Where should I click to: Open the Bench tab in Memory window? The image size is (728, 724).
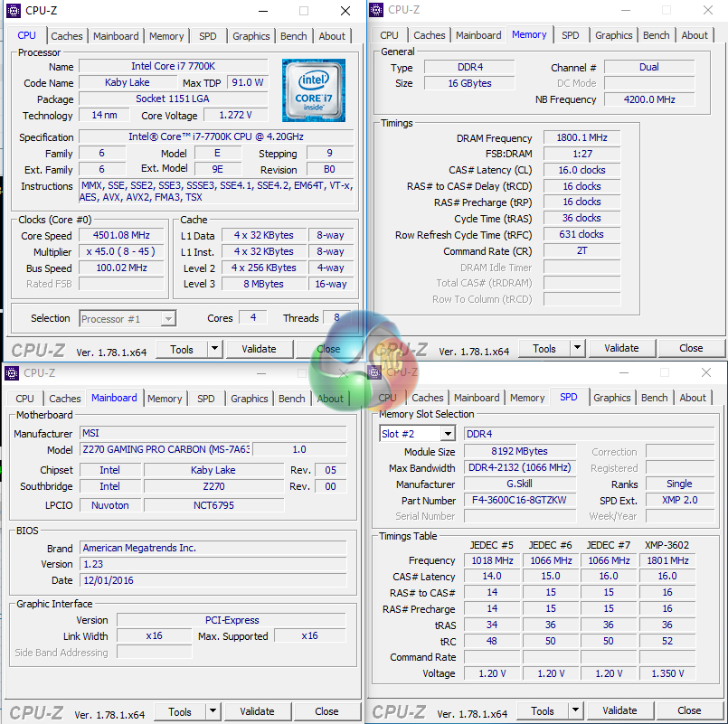tap(656, 35)
